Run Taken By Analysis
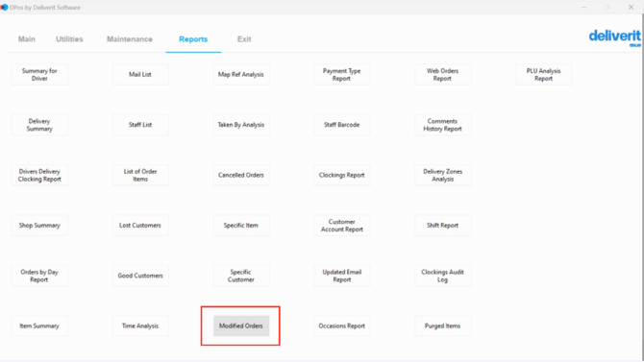 (241, 125)
